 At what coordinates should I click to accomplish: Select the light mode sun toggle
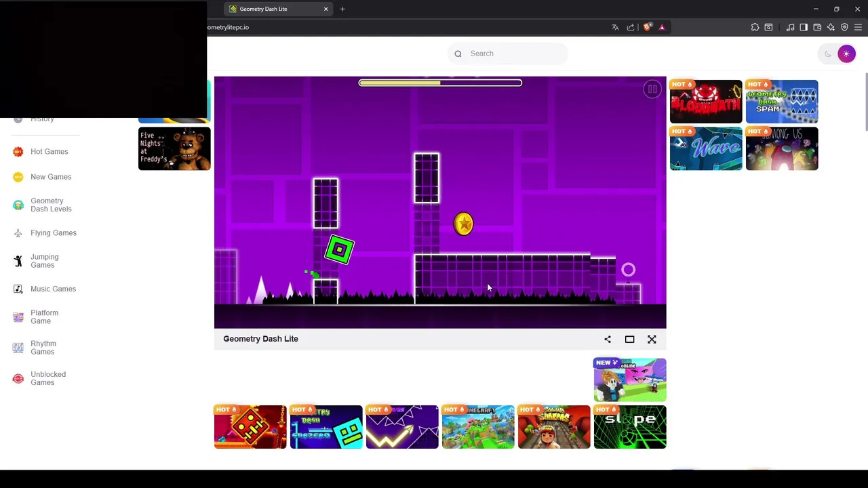coord(846,54)
